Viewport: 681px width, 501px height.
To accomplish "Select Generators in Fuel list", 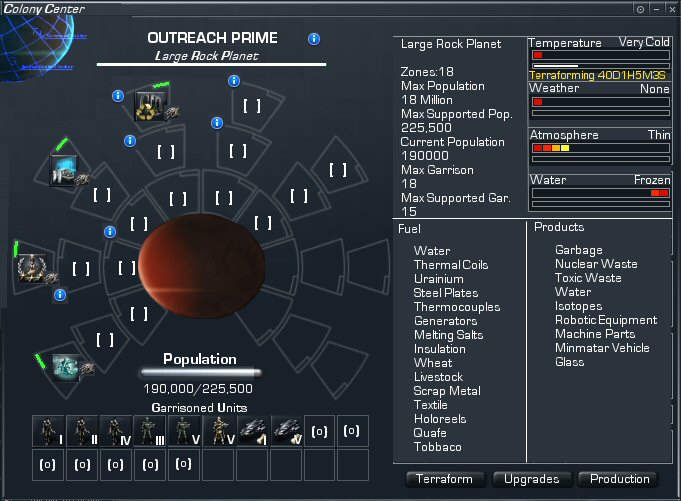I will click(x=446, y=321).
